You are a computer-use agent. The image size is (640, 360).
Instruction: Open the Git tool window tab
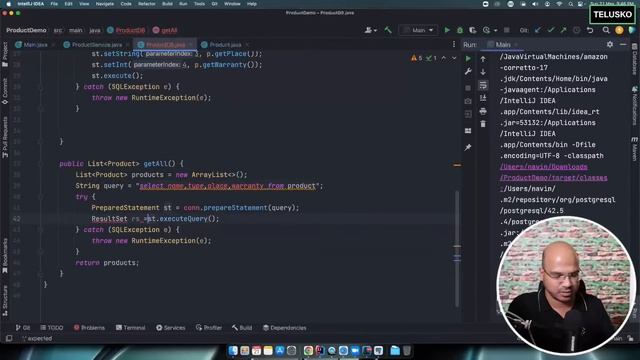[23, 328]
